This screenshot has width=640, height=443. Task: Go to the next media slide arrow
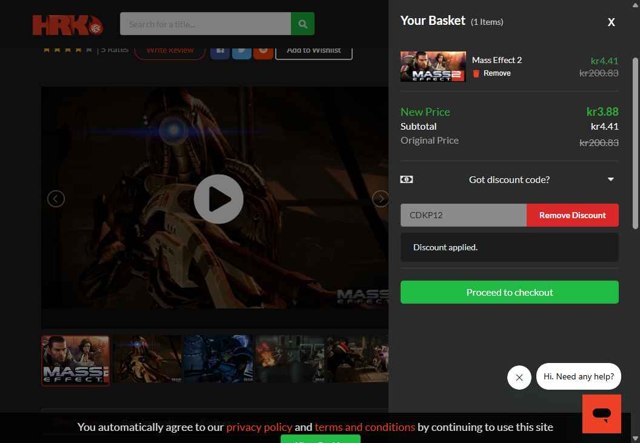[380, 199]
